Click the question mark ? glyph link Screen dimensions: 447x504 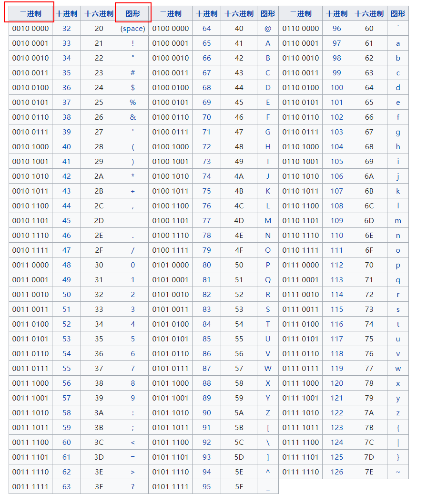132,487
